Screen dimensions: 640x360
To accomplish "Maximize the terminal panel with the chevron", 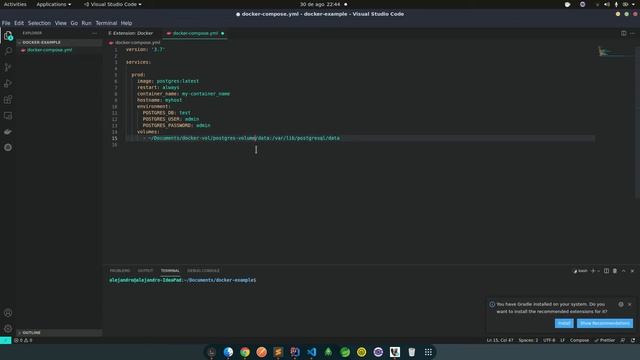I will [624, 271].
